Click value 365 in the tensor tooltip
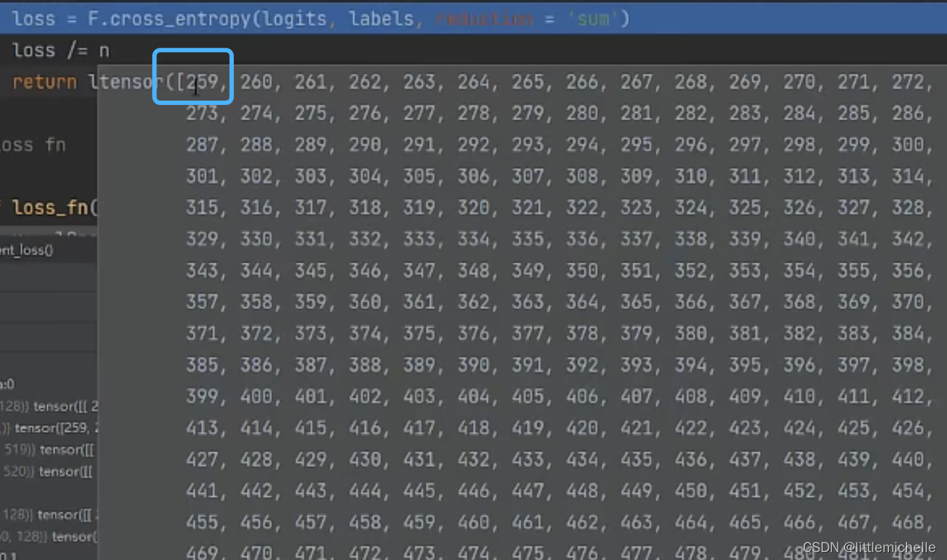The width and height of the screenshot is (947, 560). 636,302
